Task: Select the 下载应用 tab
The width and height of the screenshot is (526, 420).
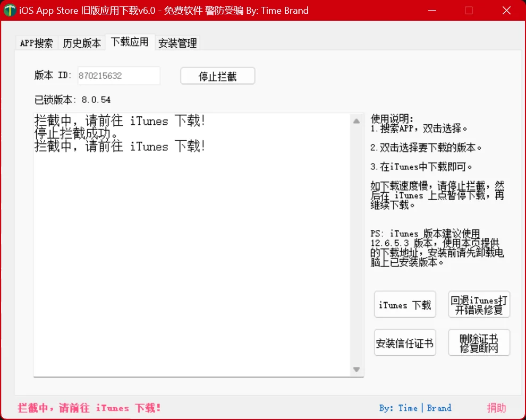Action: pyautogui.click(x=130, y=42)
